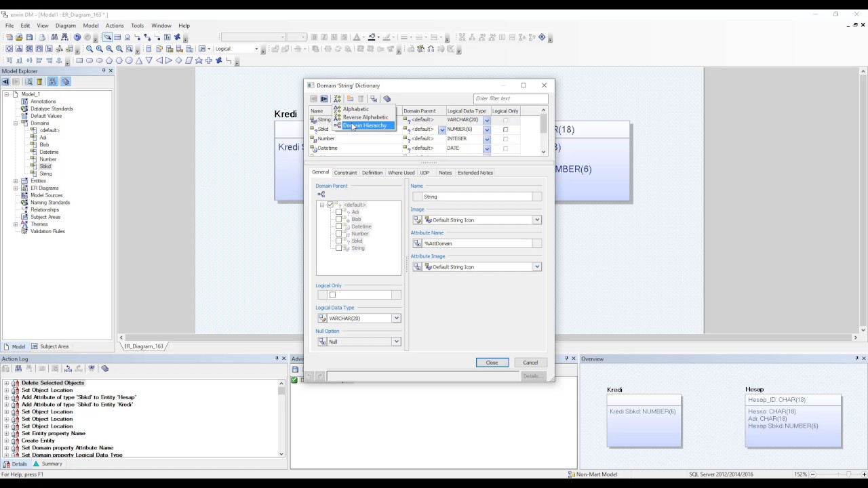The height and width of the screenshot is (488, 868).
Task: Click the domain hierarchy icon under Domain Parent
Action: tap(321, 195)
